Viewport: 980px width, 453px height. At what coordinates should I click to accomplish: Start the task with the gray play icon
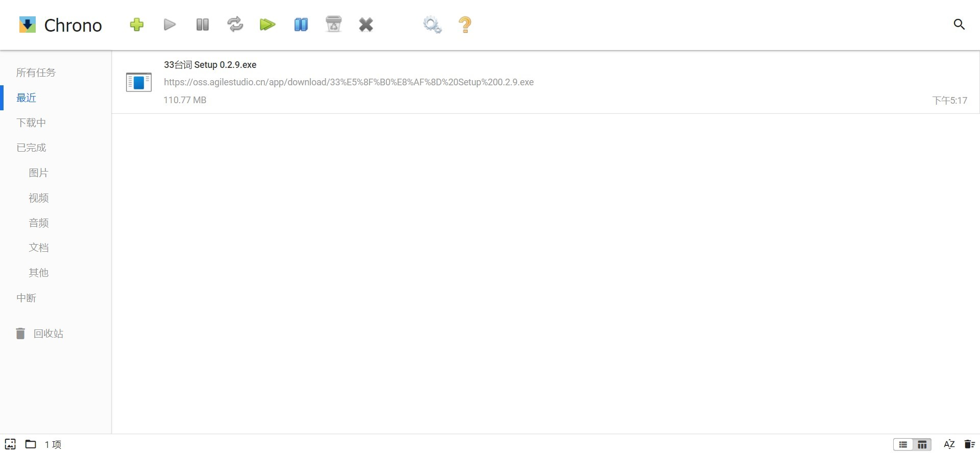(169, 25)
